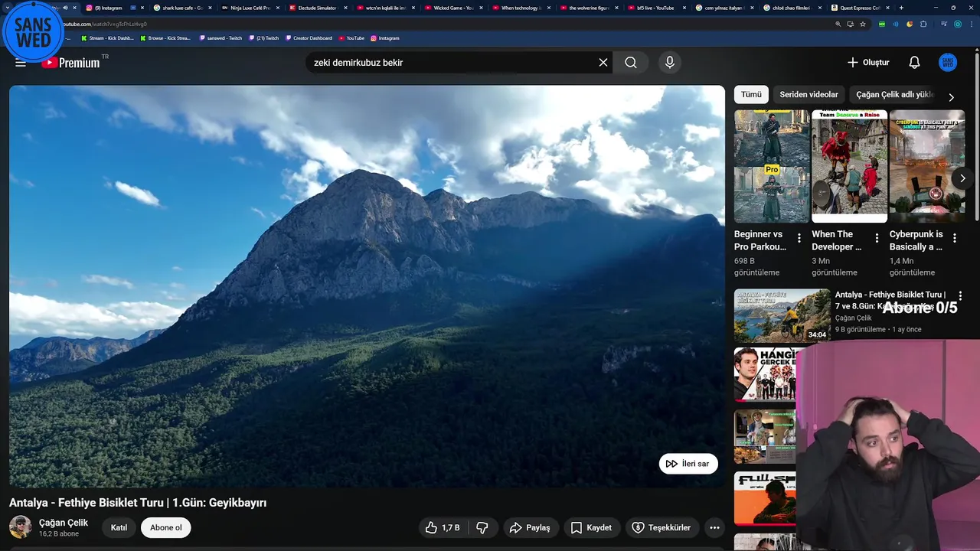This screenshot has width=980, height=551.
Task: Open the Stream - Kick Dashboard bookmark
Action: 106,37
